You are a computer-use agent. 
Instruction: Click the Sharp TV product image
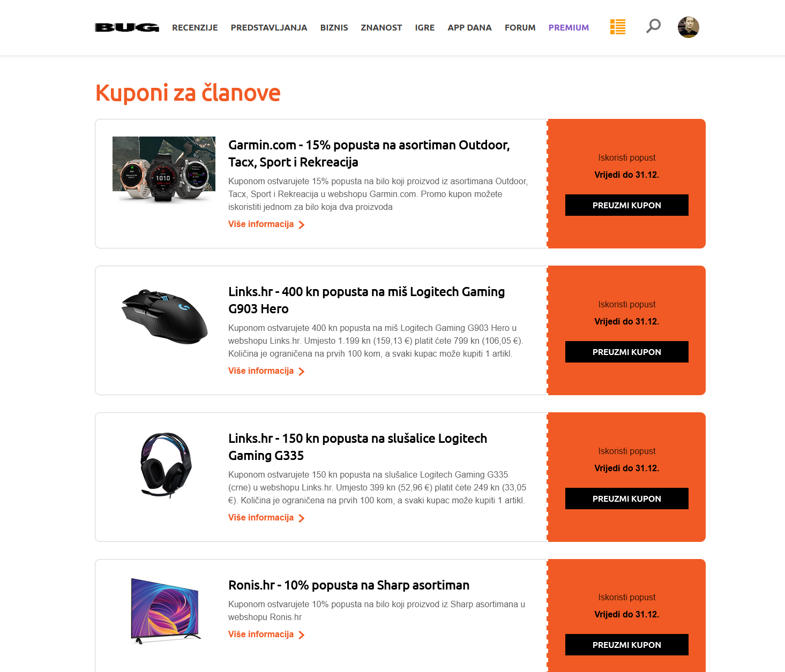165,610
